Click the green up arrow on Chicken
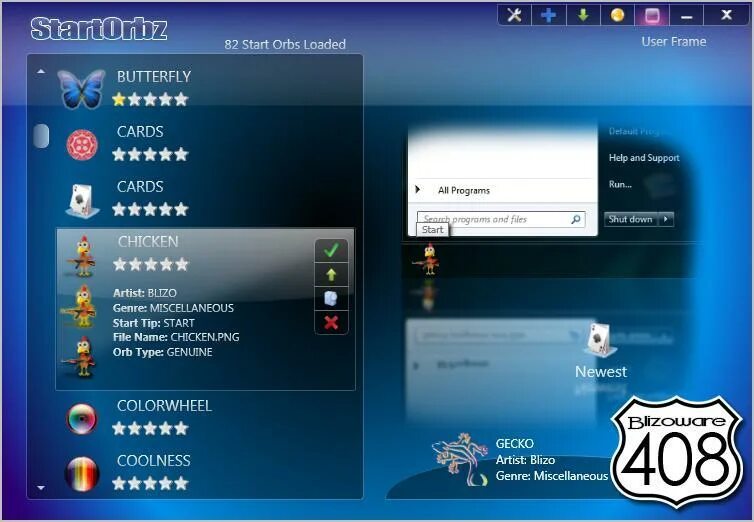754x522 pixels. coord(331,274)
